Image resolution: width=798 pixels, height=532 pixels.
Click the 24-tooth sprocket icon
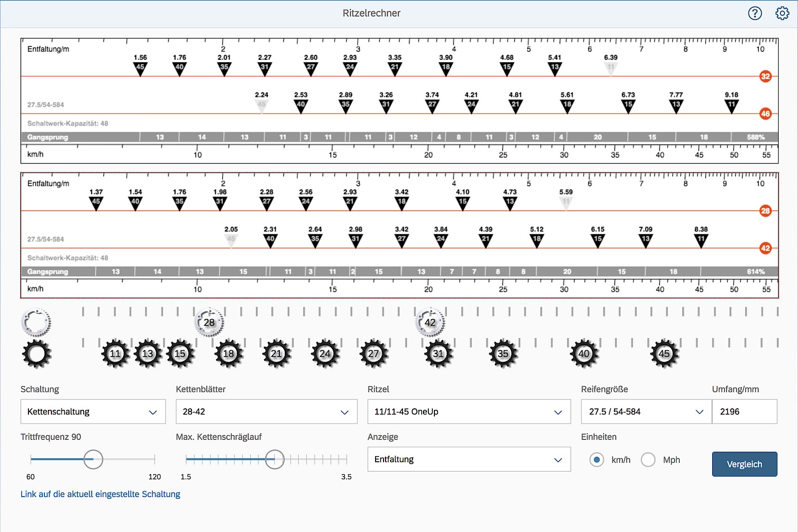coord(325,354)
